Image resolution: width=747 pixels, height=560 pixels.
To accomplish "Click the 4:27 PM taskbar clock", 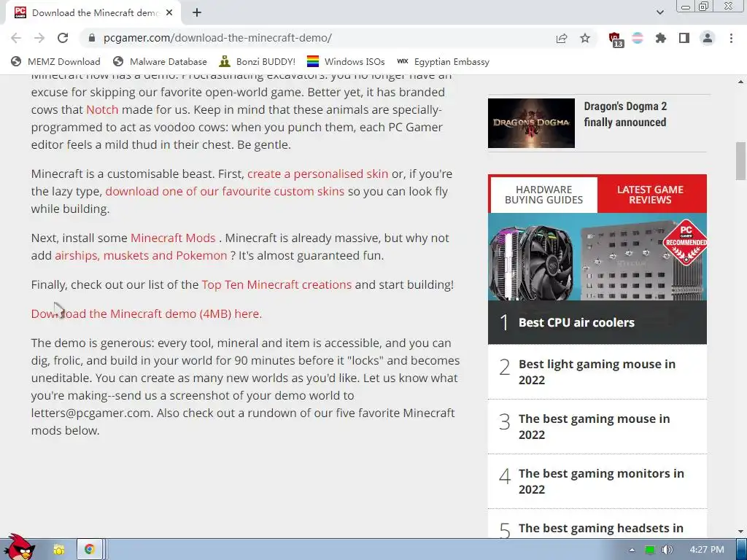I will click(x=706, y=550).
